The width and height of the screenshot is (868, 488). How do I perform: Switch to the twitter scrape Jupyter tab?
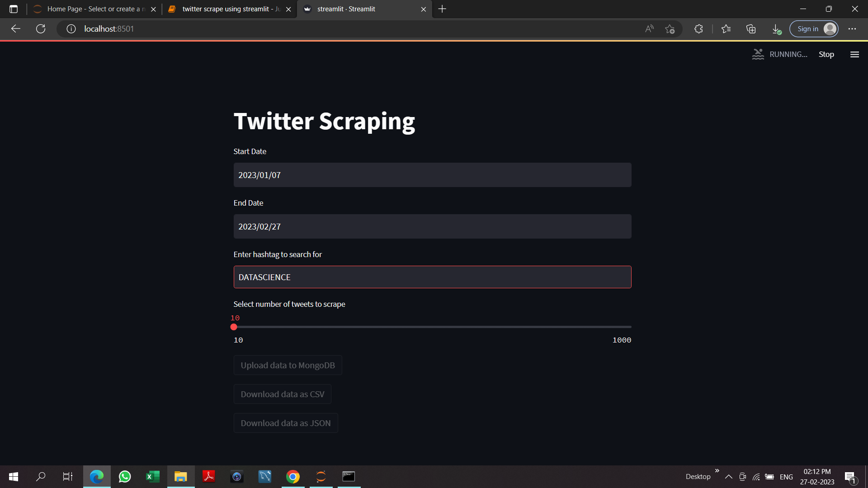[x=226, y=9]
